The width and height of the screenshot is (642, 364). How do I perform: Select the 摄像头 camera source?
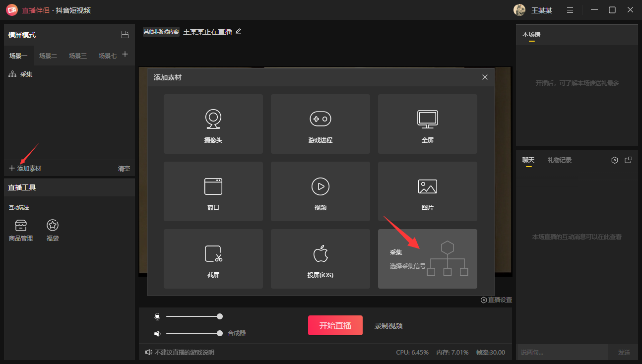coord(213,124)
